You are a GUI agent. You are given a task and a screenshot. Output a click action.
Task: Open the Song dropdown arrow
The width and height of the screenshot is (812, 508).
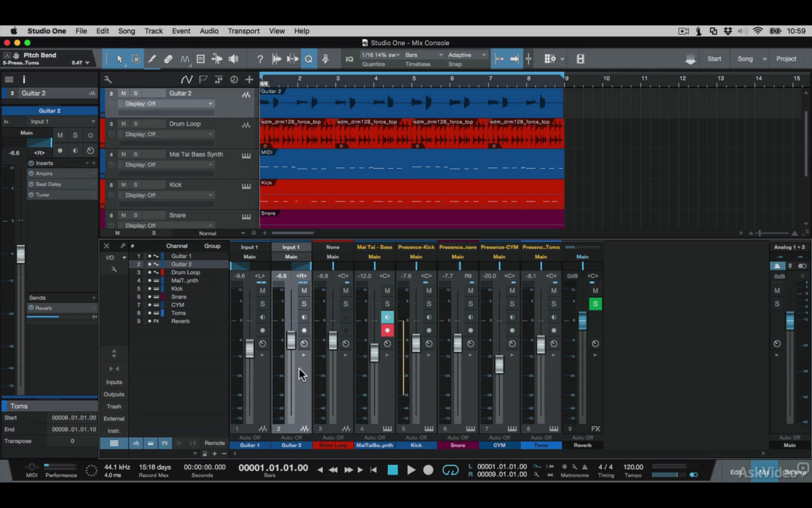764,59
